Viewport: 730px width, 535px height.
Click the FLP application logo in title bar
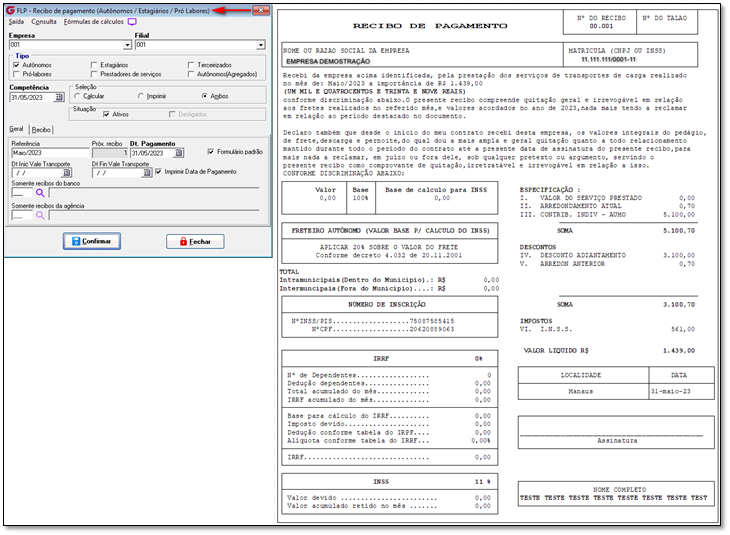pos(10,10)
